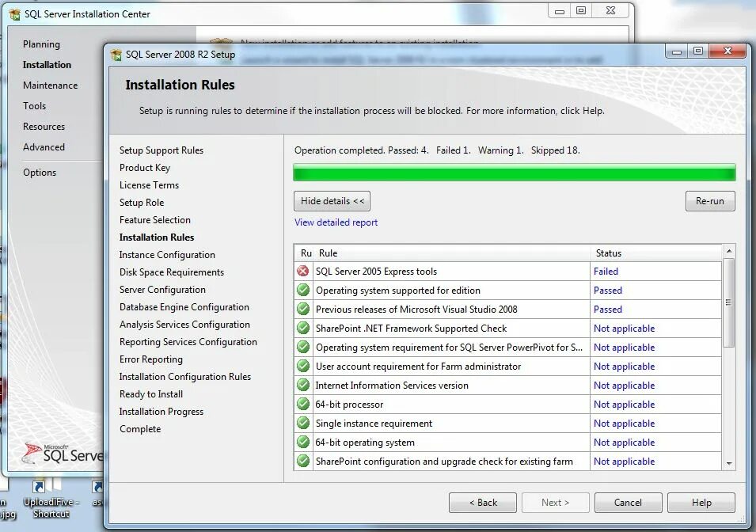
Task: Click the rules list scroll down arrow
Action: coord(729,463)
